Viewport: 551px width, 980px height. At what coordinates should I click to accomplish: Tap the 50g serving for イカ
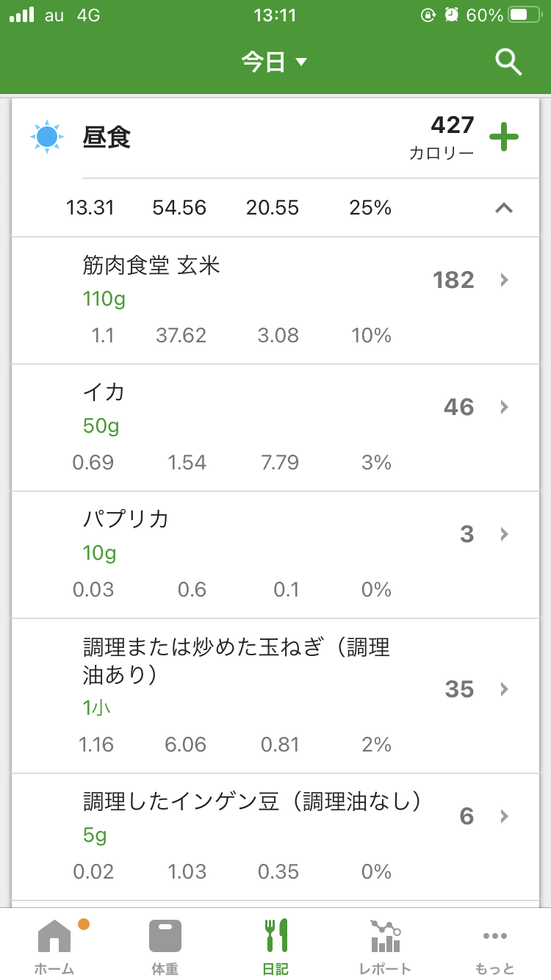[101, 426]
